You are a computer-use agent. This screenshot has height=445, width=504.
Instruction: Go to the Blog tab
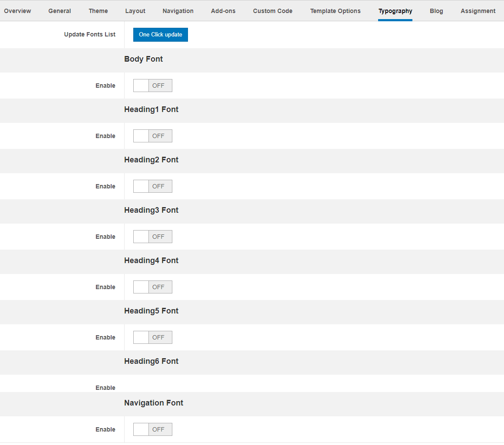pyautogui.click(x=436, y=11)
